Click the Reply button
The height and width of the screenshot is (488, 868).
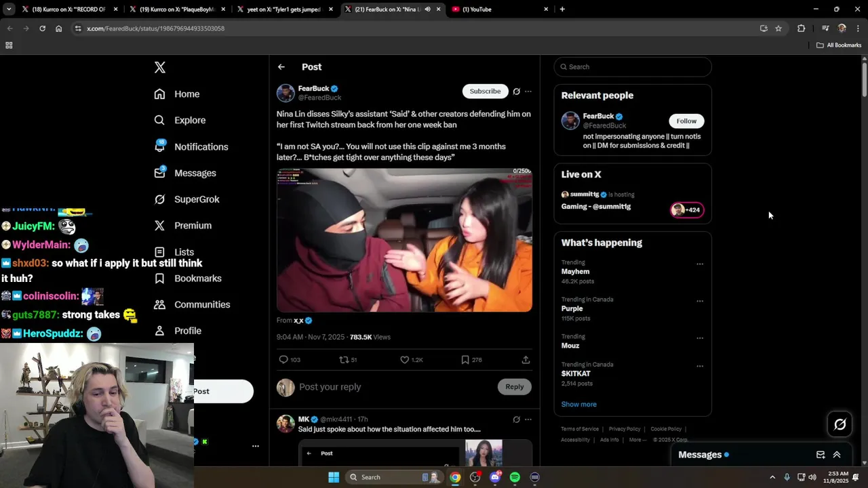[x=515, y=387]
